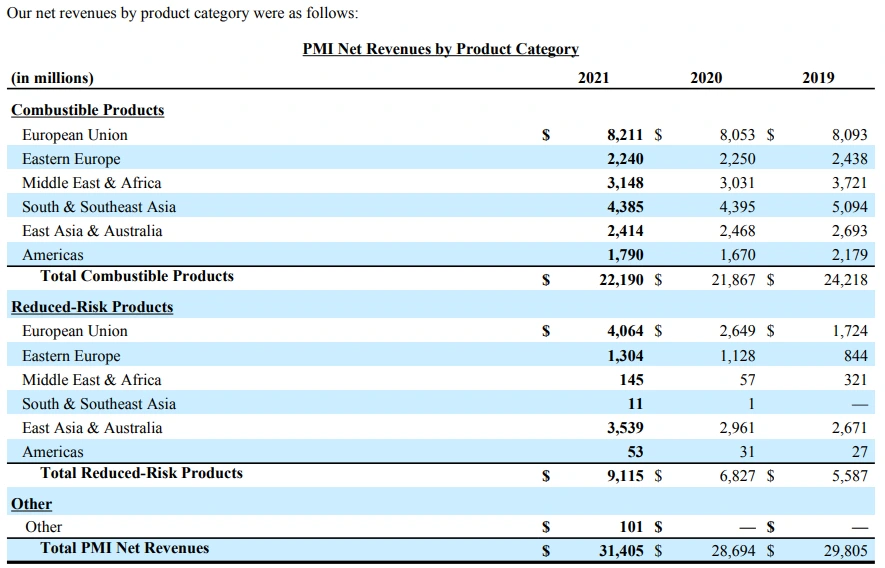Select the 11 South & Southeast Asia value
The width and height of the screenshot is (885, 568).
[636, 404]
